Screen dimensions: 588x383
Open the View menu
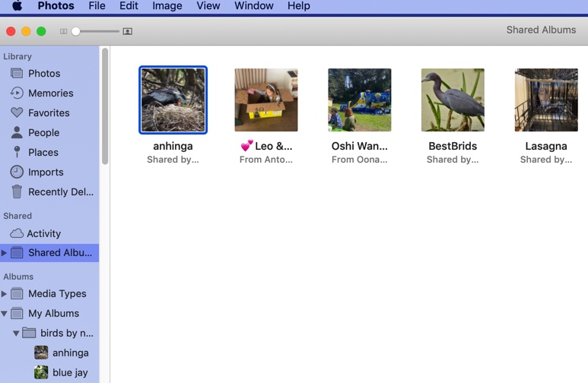[x=208, y=5]
